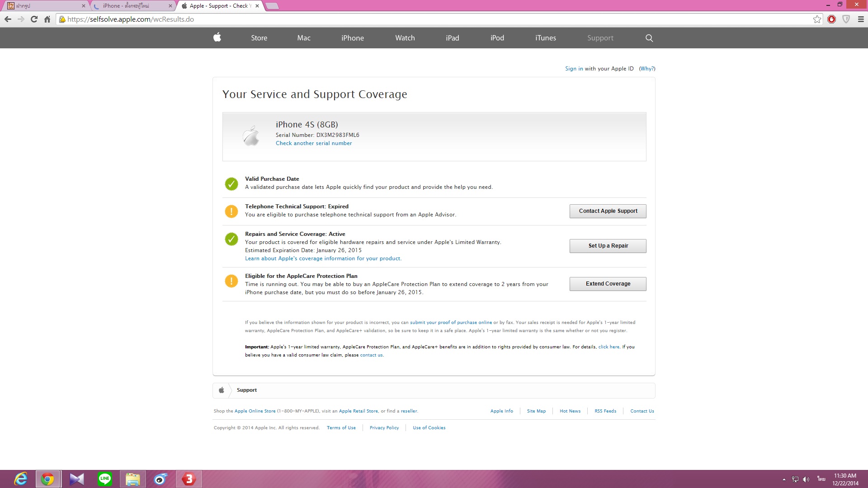Click the Apple logo in navigation bar
868x488 pixels.
coord(217,38)
